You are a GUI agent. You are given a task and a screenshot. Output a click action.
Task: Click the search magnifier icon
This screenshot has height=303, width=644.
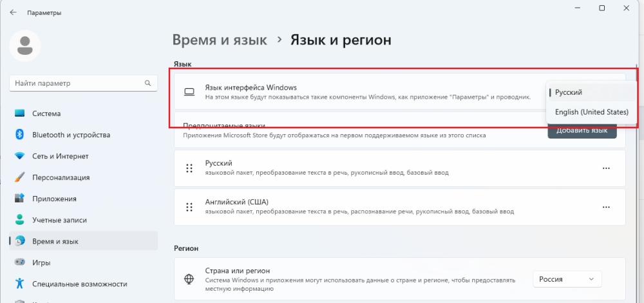(x=147, y=83)
